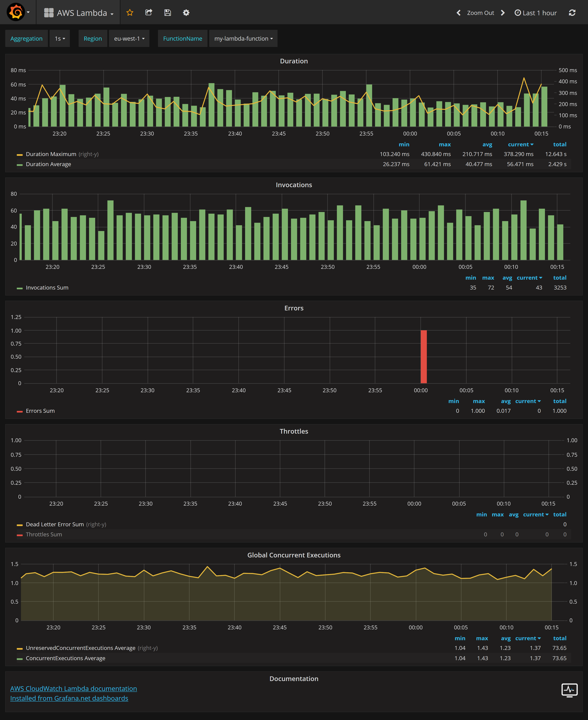Shift time range back with left arrow

[x=458, y=13]
